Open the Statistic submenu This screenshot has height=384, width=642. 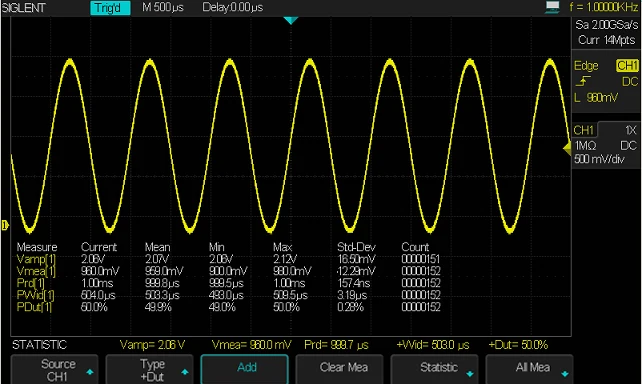pos(434,370)
